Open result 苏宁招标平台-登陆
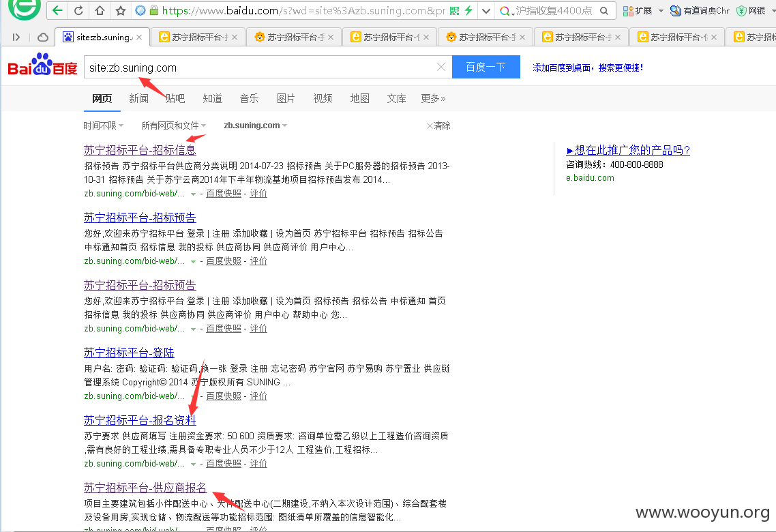The image size is (776, 532). [129, 353]
